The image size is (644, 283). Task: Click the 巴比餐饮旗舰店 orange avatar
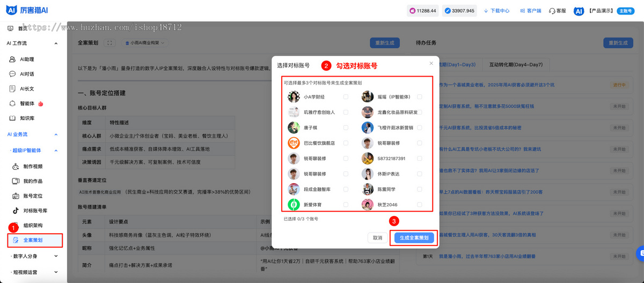tap(294, 143)
